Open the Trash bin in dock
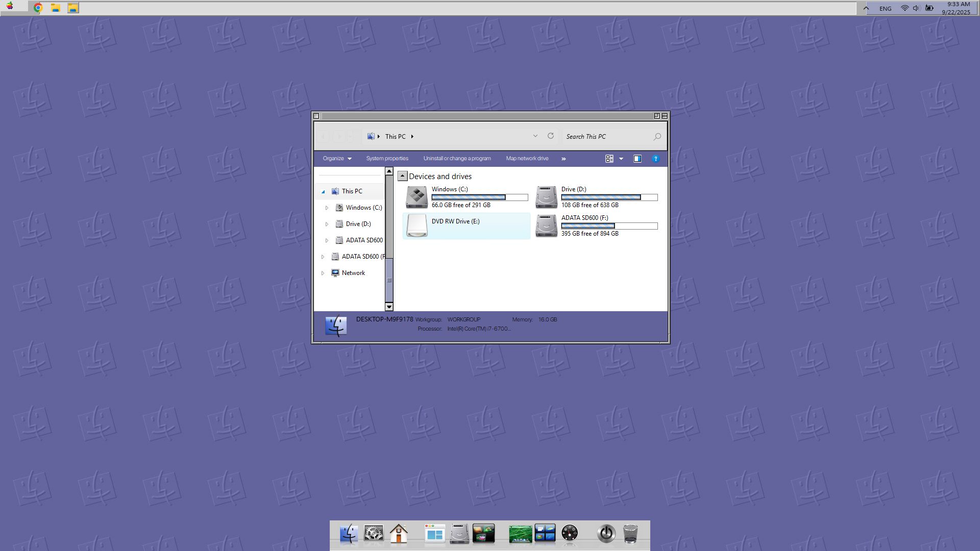Screen dimensions: 980x551 pyautogui.click(x=631, y=534)
